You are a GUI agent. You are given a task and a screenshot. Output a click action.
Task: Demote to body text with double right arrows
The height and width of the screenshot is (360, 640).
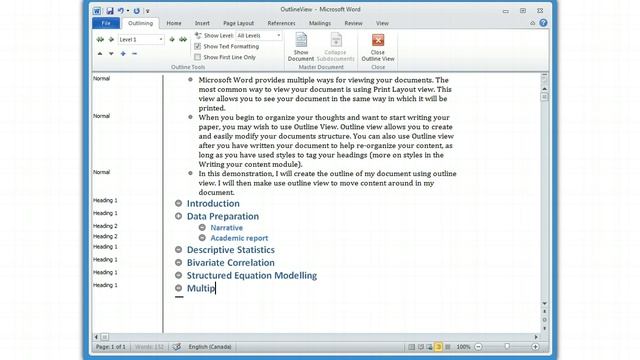[183, 40]
